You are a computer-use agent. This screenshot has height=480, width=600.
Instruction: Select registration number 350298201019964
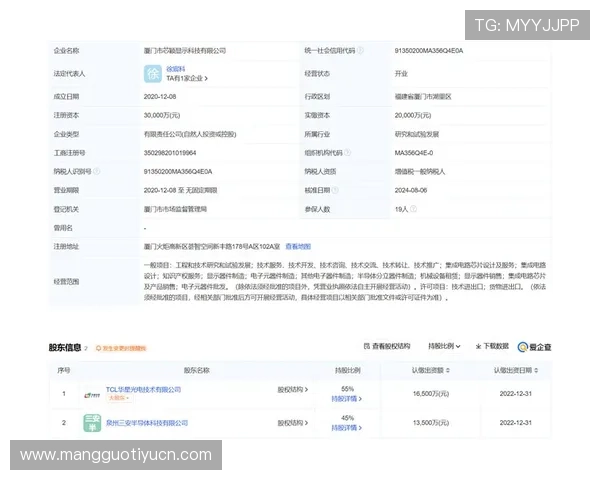170,153
